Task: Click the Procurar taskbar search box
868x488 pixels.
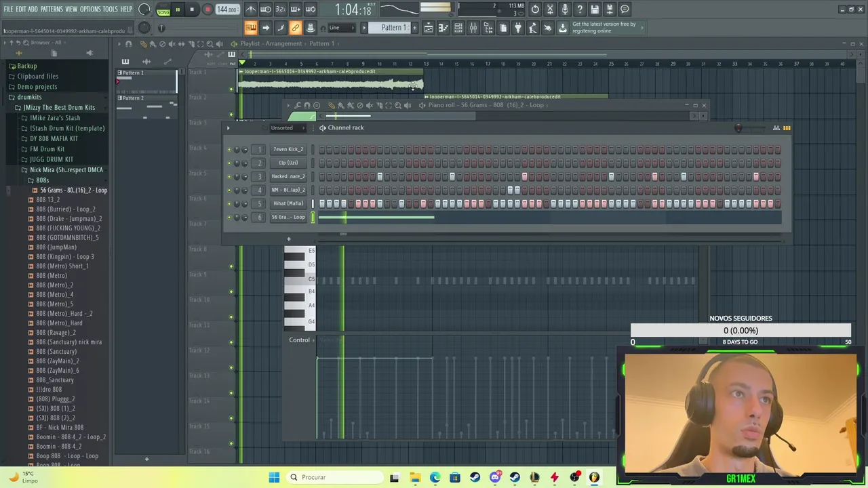Action: coord(334,477)
